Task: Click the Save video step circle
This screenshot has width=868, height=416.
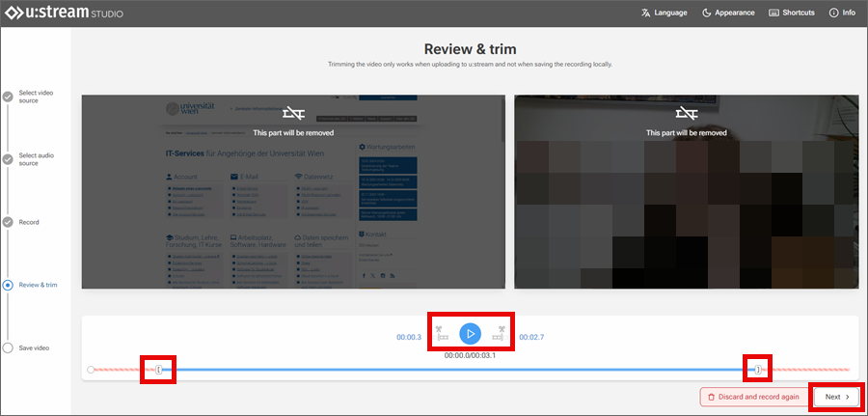Action: click(x=9, y=347)
